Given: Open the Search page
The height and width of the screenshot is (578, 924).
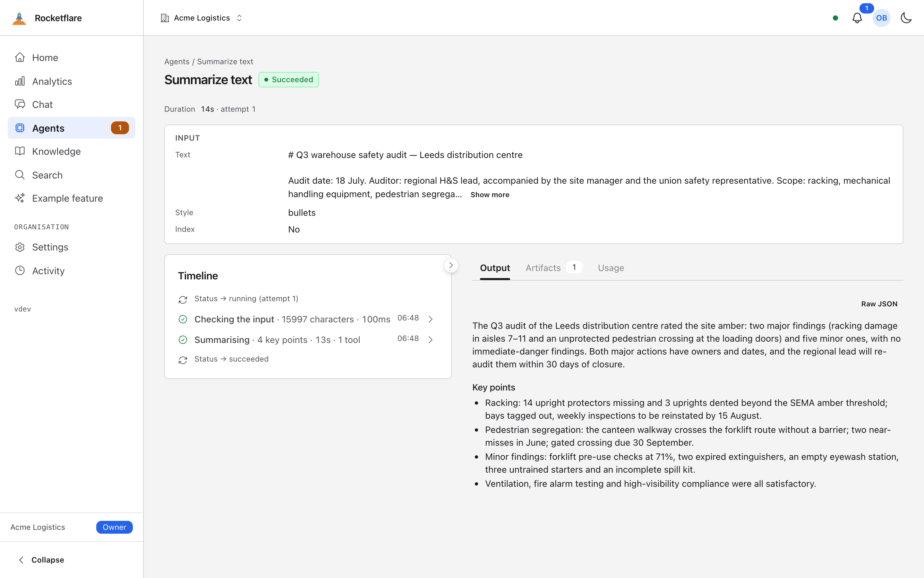Looking at the screenshot, I should [72, 175].
